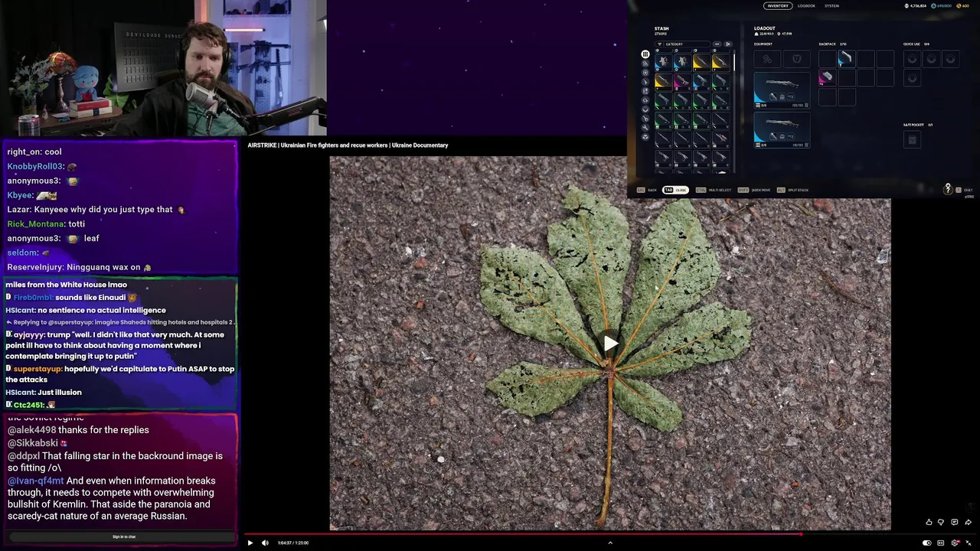Click the large play overlay on the leaf video
Image resolution: width=980 pixels, height=551 pixels.
coord(610,344)
